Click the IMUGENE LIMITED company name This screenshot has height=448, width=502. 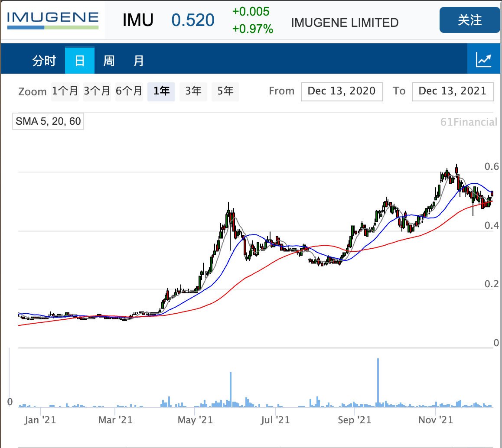(x=345, y=23)
